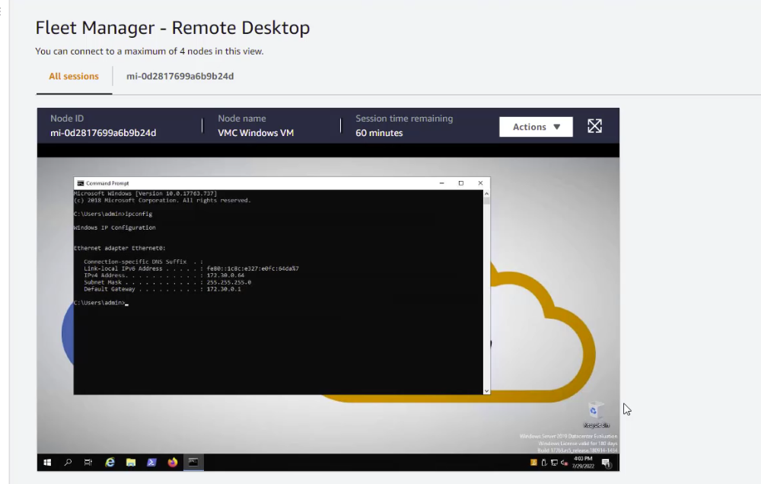Screen dimensions: 761x490
Task: Click the orange tray icon in system tray
Action: 533,463
